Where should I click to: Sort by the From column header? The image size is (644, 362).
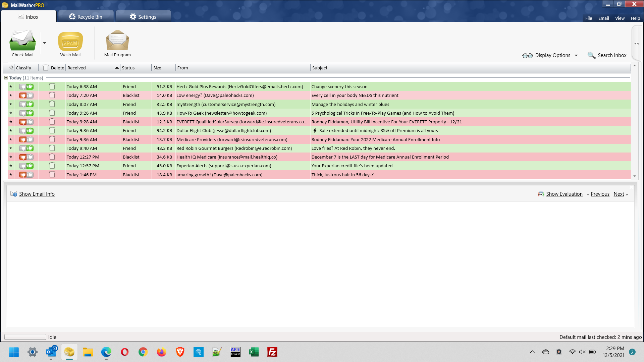pyautogui.click(x=243, y=68)
